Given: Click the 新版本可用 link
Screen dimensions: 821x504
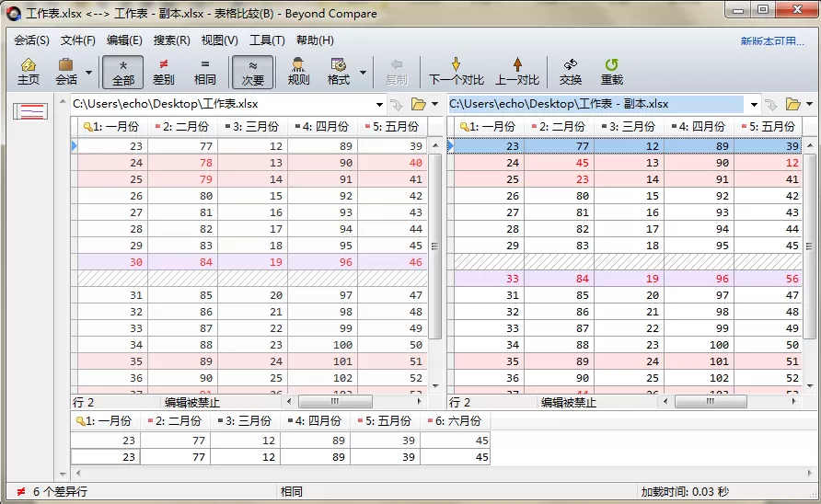Looking at the screenshot, I should tap(772, 40).
